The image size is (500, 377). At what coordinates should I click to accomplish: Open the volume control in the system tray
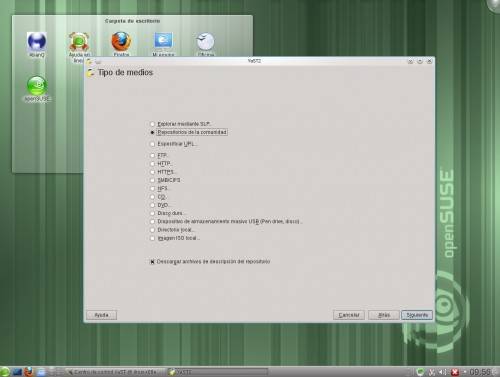coord(443,372)
